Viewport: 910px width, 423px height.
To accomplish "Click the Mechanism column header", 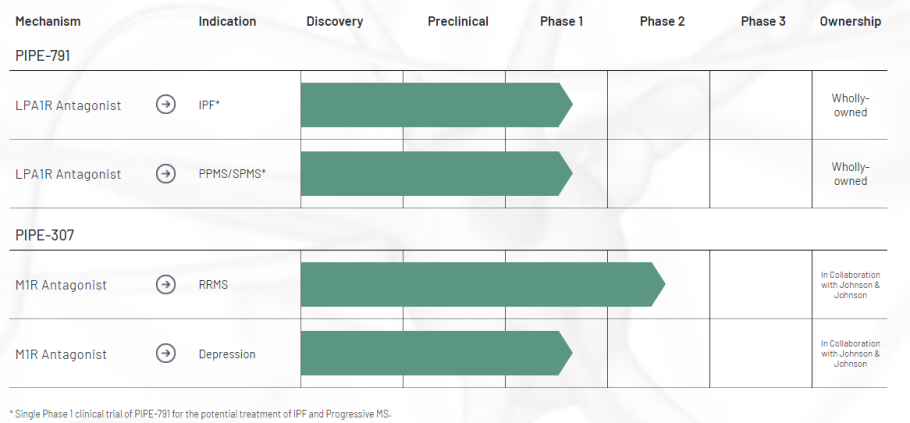I will 48,21.
